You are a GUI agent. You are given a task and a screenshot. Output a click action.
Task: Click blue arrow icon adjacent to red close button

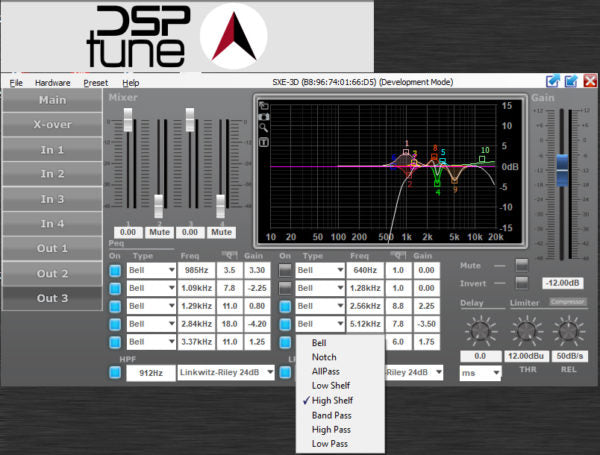point(571,81)
